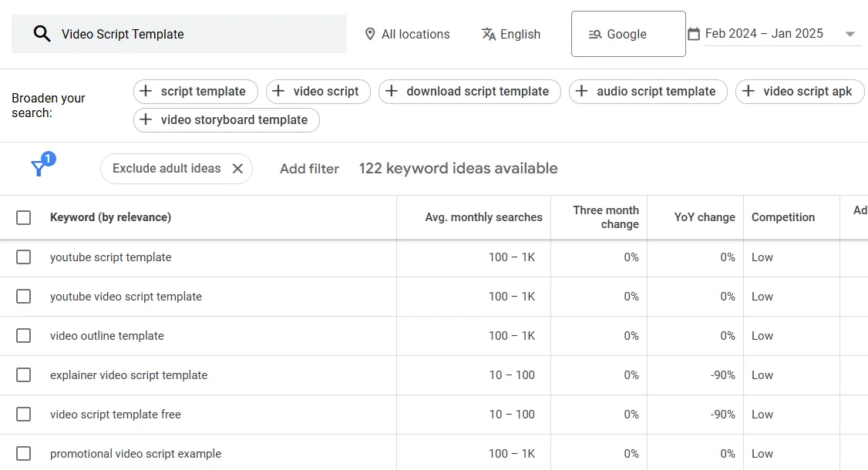Select the 'explainer video script template' checkbox
The width and height of the screenshot is (868, 470).
click(24, 375)
